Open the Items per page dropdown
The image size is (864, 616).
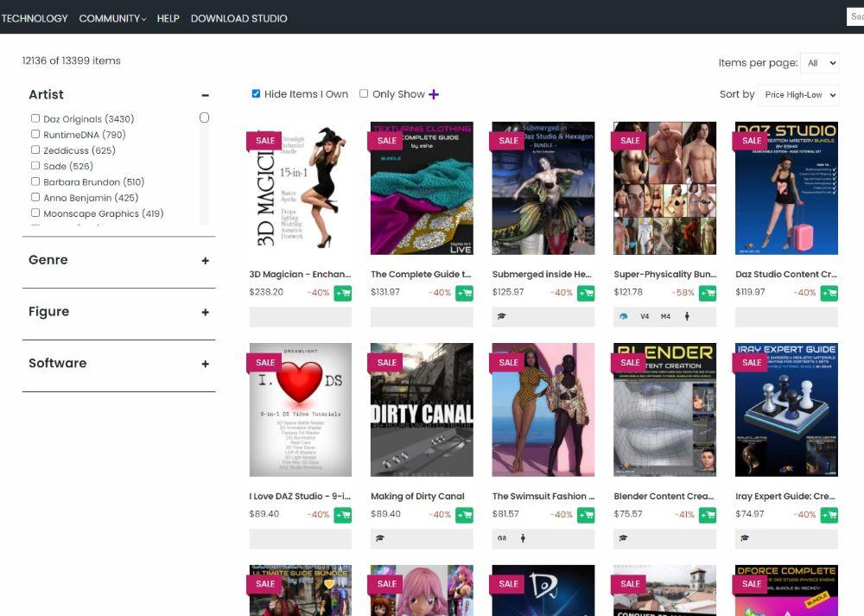(x=819, y=63)
